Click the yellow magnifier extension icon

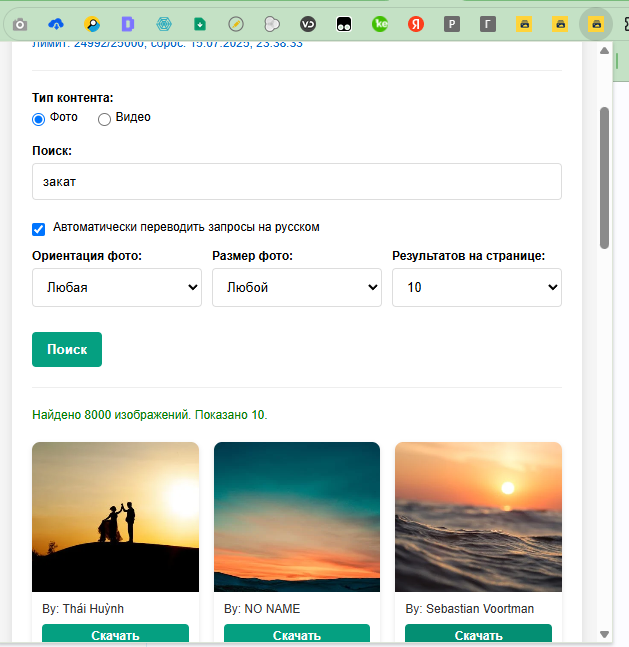pos(92,23)
